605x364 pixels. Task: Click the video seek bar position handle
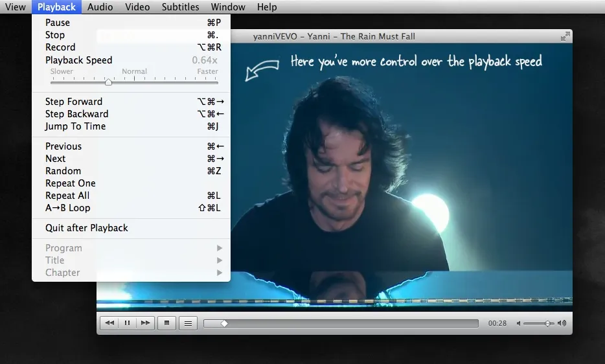pos(224,323)
